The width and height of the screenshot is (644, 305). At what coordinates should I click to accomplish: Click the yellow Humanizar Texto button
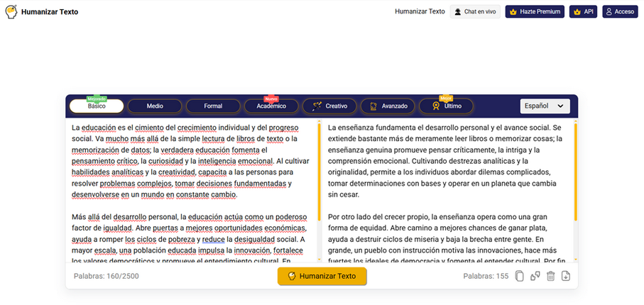pos(322,276)
